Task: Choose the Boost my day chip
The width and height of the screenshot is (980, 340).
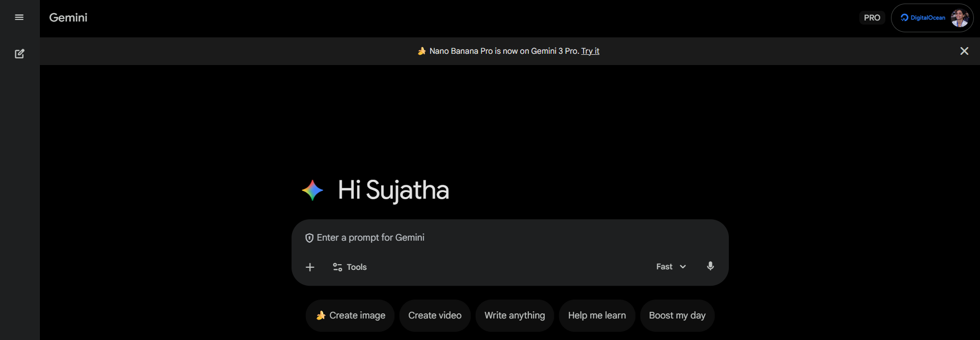Action: coord(677,315)
